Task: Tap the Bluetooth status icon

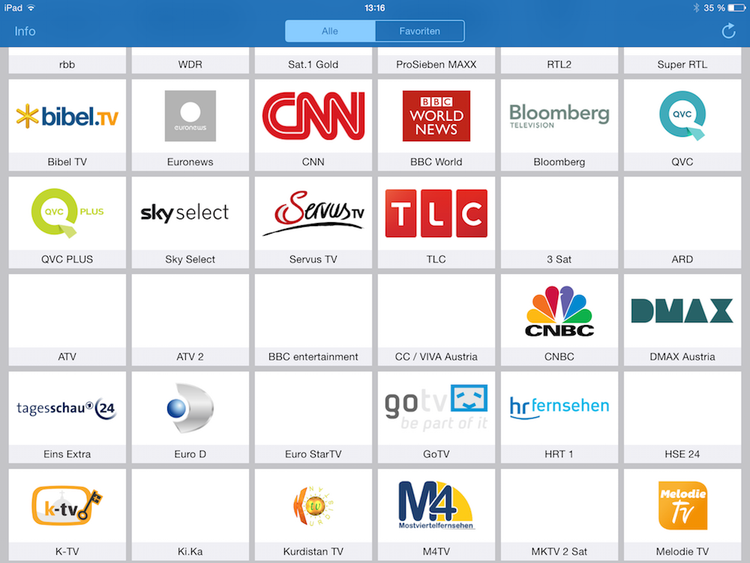Action: tap(697, 7)
